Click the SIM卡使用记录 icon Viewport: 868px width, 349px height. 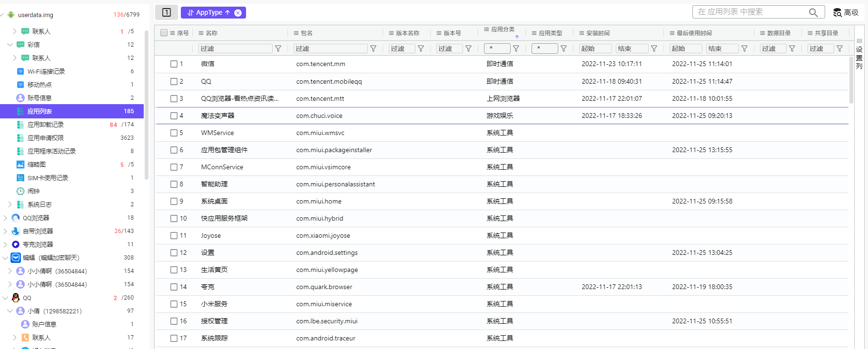(x=20, y=178)
